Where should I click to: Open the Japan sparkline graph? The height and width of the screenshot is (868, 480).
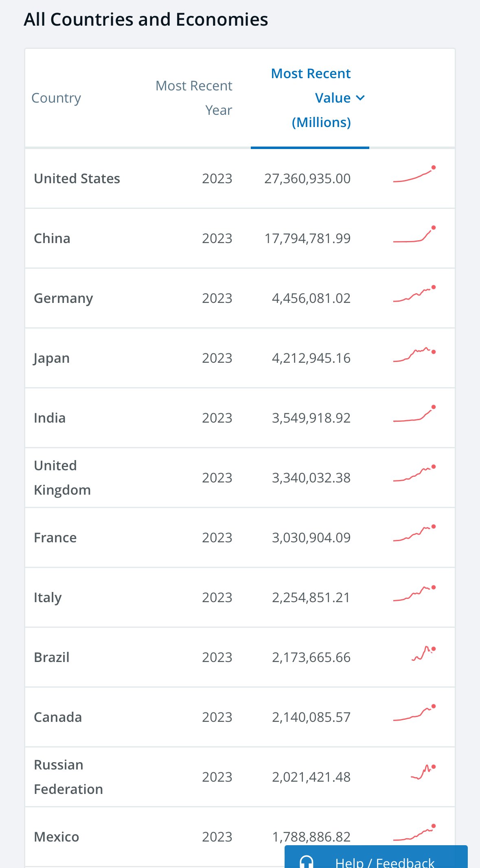[414, 355]
